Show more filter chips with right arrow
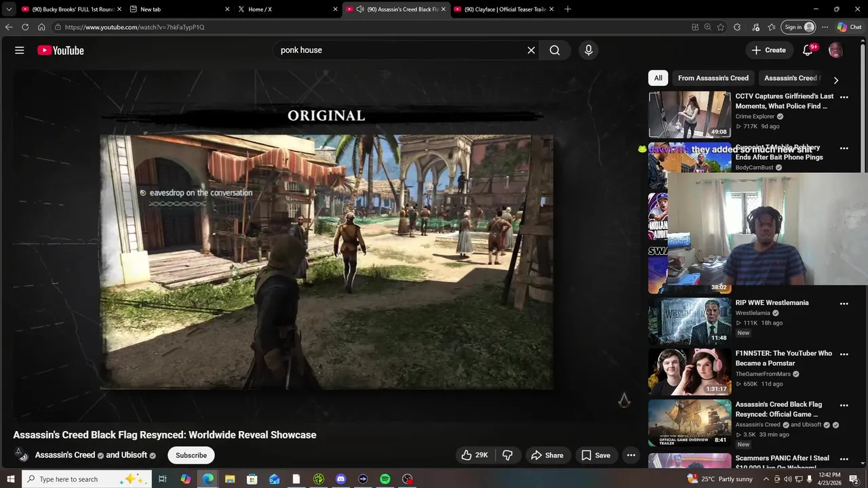The image size is (868, 488). [x=835, y=80]
